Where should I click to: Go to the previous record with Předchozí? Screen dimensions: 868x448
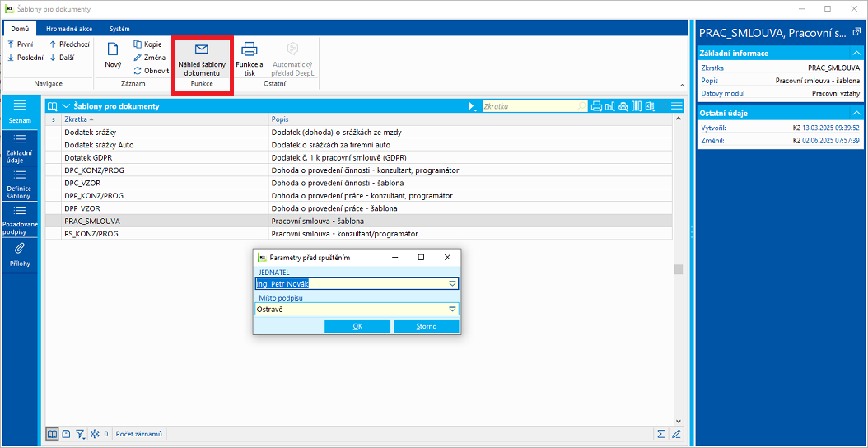69,44
